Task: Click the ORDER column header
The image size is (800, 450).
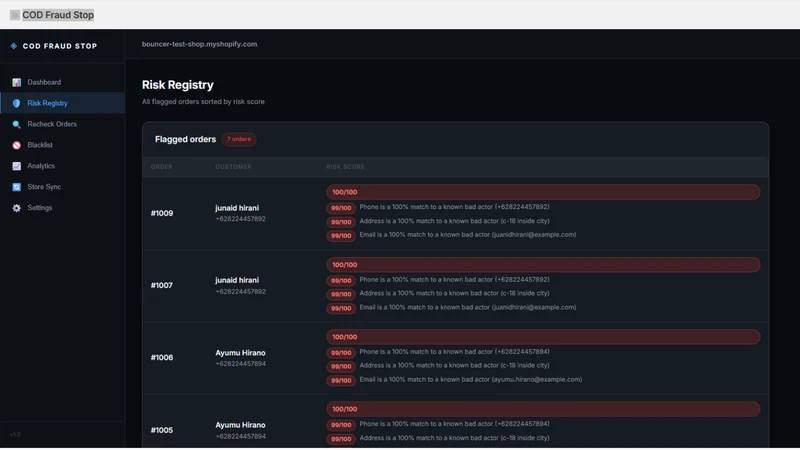Action: (x=162, y=167)
